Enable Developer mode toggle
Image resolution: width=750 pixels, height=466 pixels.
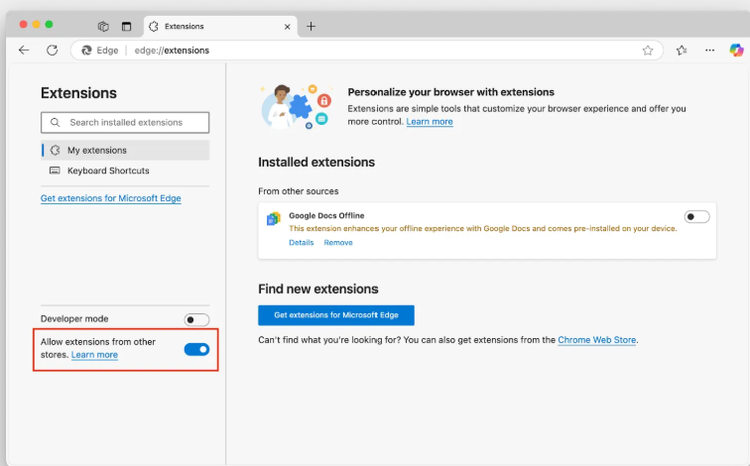[197, 320]
